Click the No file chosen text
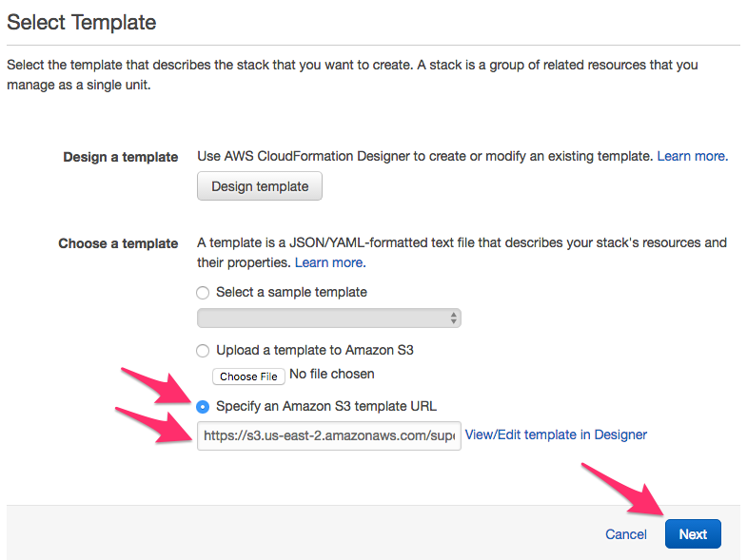The width and height of the screenshot is (747, 560). pyautogui.click(x=331, y=375)
